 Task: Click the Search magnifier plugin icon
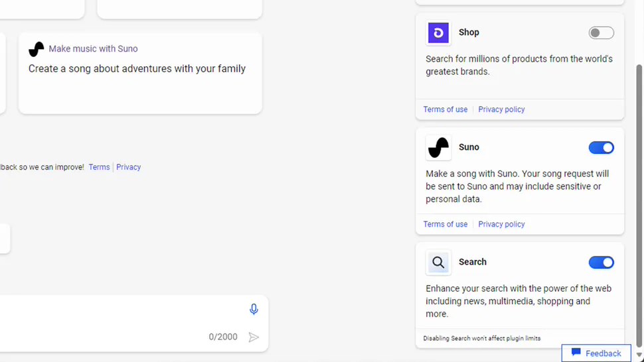[x=438, y=263]
